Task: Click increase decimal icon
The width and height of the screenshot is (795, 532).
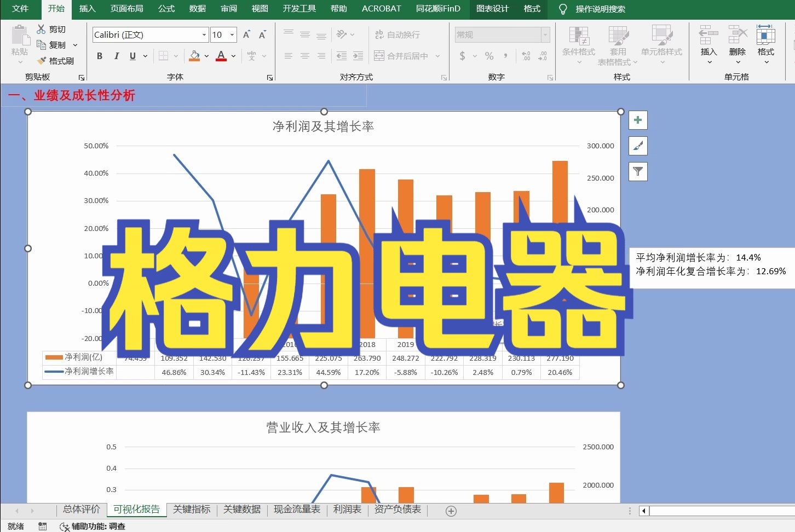Action: (x=526, y=56)
